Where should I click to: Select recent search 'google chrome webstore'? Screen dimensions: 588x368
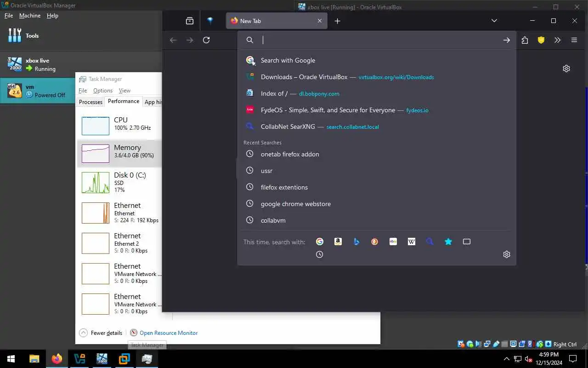coord(377,204)
